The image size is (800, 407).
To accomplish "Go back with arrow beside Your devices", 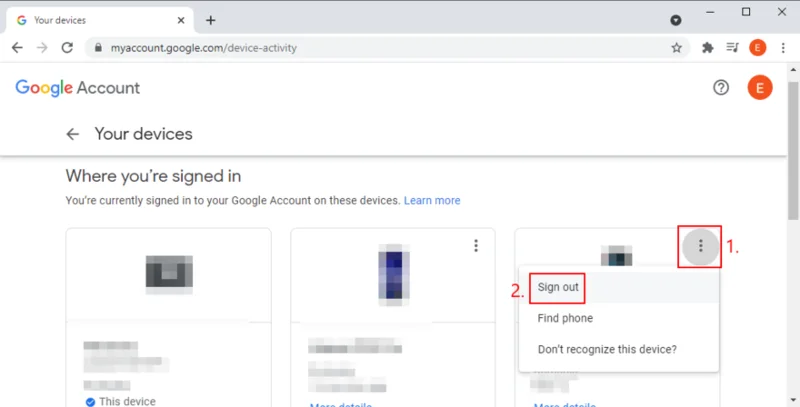I will (x=72, y=134).
